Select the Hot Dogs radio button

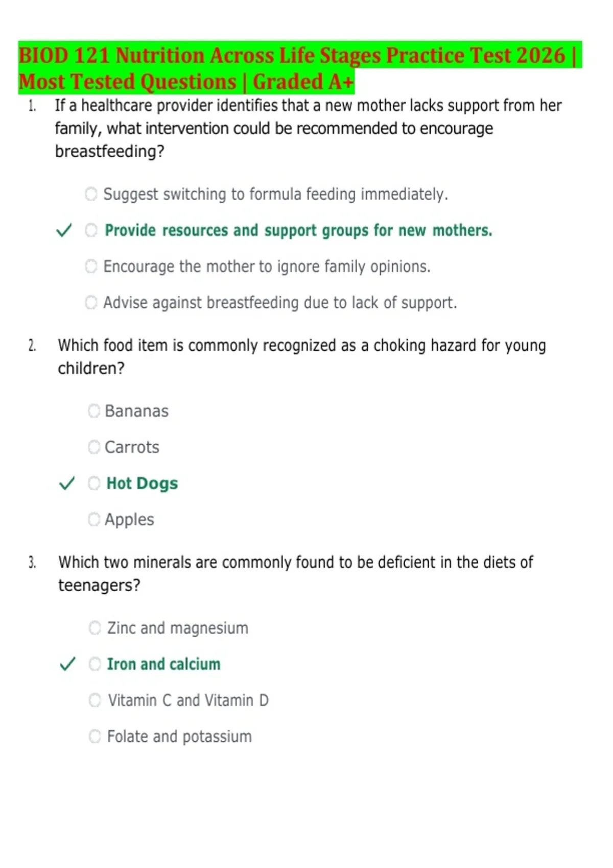point(94,483)
